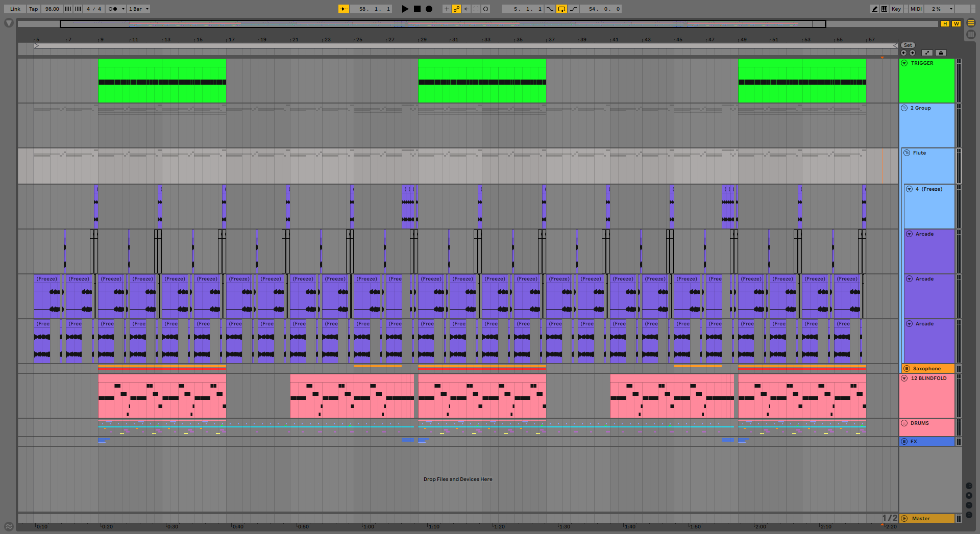Toggle Automation Arm button
The image size is (980, 534).
point(456,9)
